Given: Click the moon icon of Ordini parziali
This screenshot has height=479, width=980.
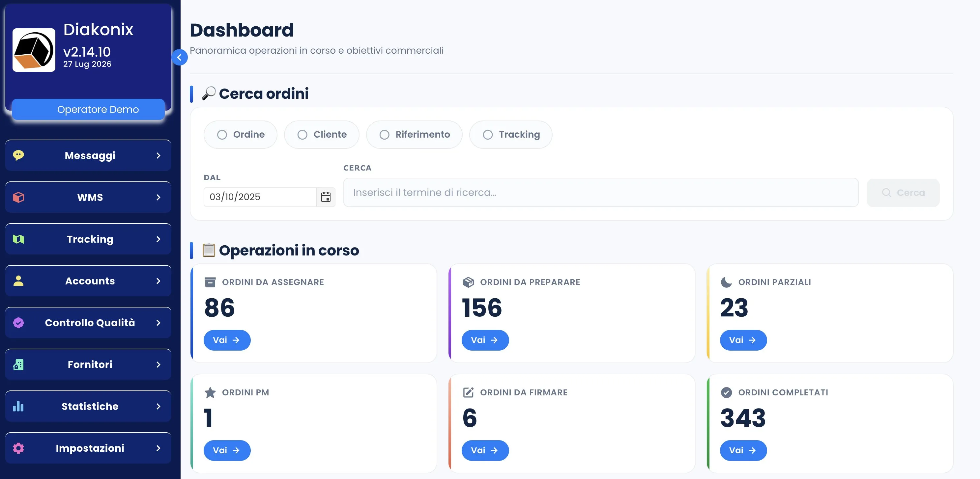Looking at the screenshot, I should point(726,282).
